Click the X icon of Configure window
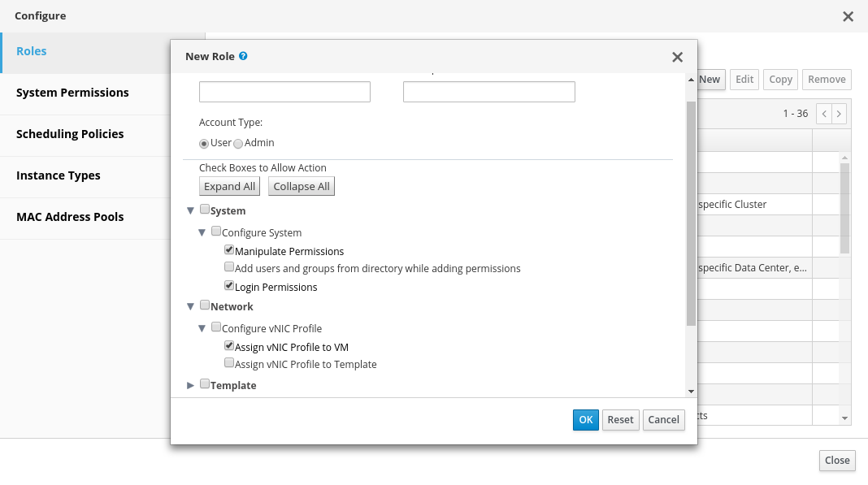Screen dimensions: 868x485 point(848,16)
